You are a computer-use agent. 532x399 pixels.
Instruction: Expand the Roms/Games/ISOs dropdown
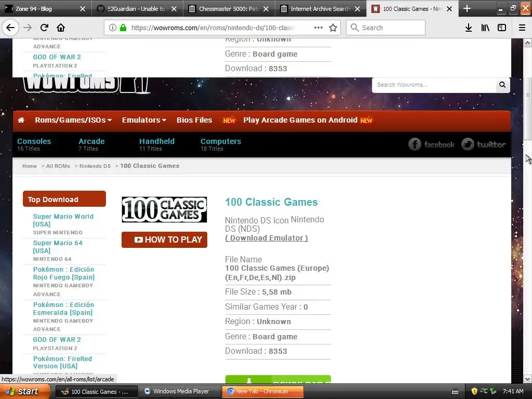[73, 120]
